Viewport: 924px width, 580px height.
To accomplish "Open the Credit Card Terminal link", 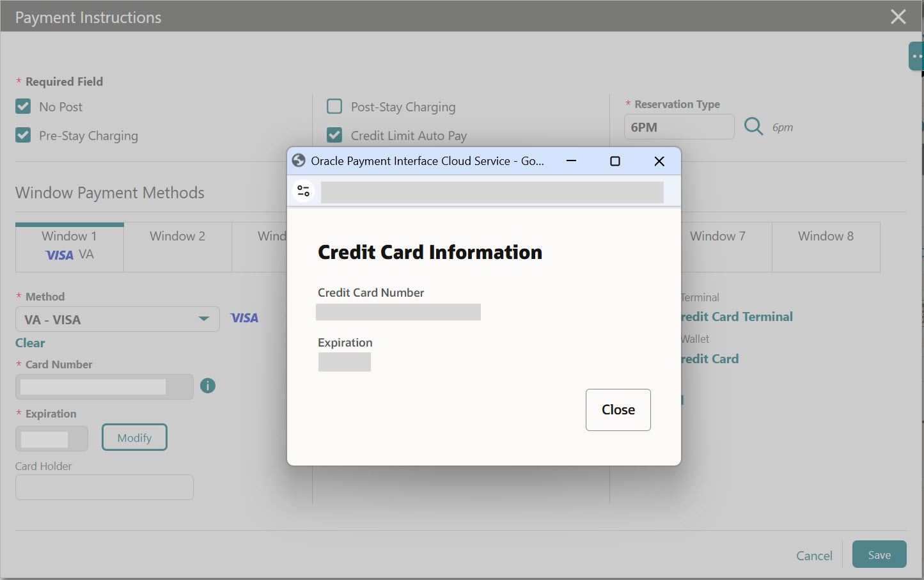I will coord(734,317).
